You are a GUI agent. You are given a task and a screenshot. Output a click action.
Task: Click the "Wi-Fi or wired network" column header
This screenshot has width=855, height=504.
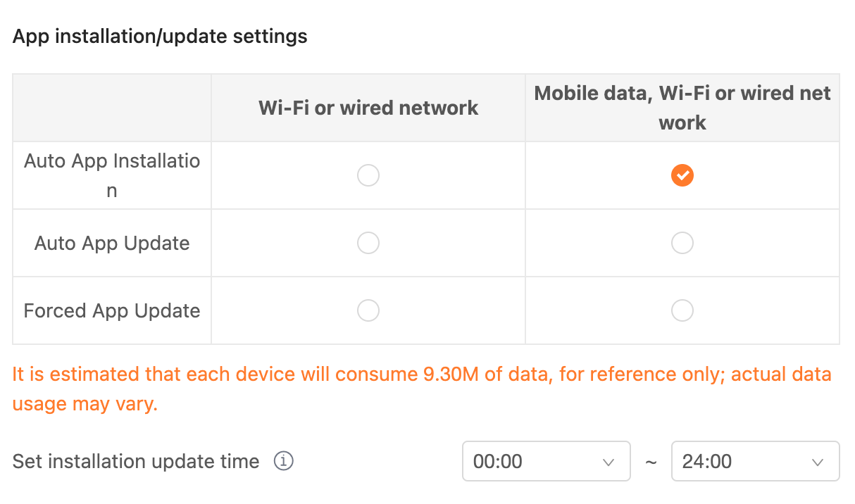(x=368, y=108)
